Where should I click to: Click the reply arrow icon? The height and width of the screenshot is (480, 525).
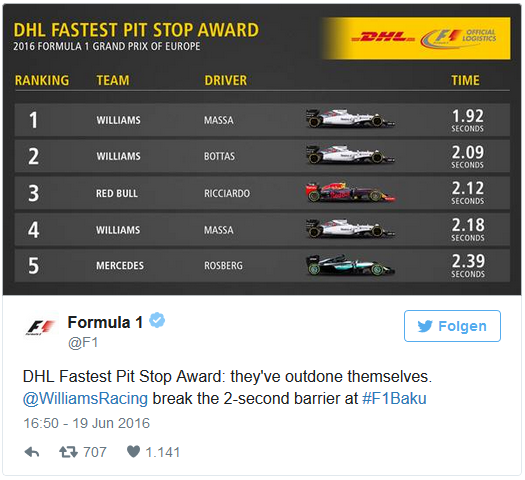(x=32, y=452)
